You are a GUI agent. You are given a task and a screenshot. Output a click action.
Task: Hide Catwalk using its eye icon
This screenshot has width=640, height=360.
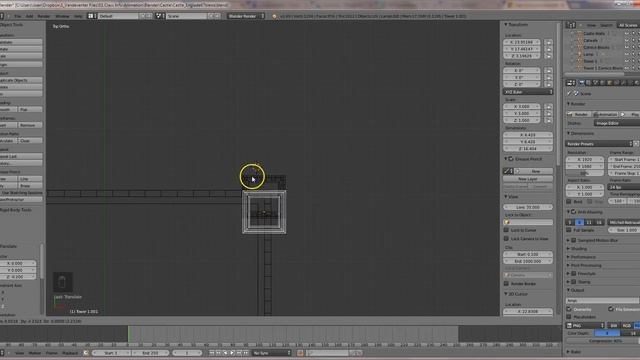627,40
